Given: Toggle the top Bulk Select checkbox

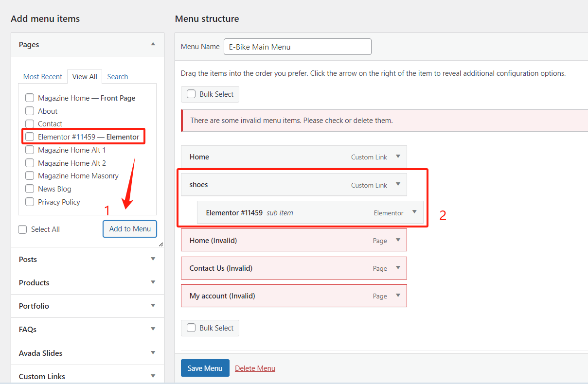Looking at the screenshot, I should (191, 94).
